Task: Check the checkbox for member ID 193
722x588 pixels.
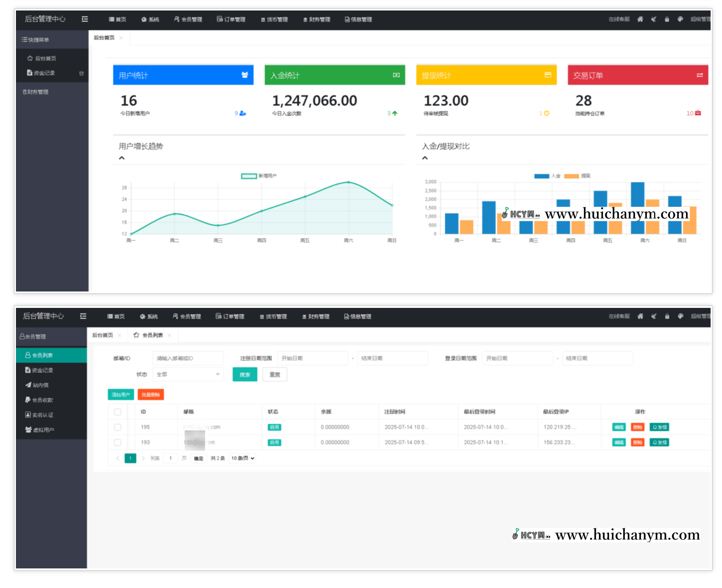Action: coord(118,442)
